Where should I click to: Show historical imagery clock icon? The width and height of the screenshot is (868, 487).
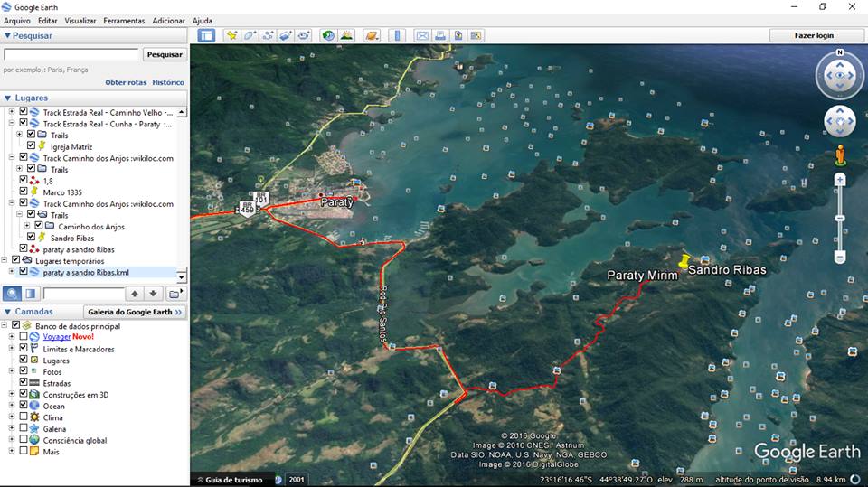point(328,35)
